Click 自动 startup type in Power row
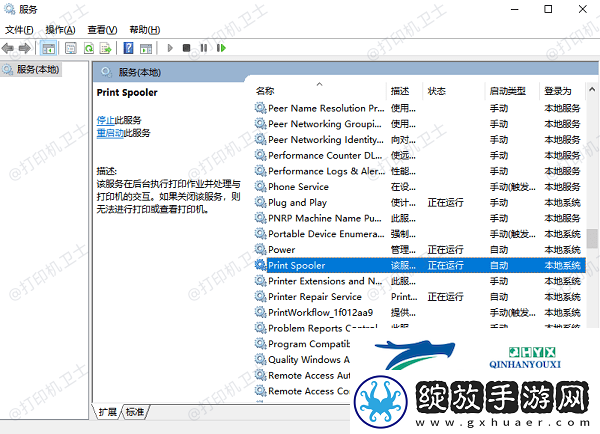Image resolution: width=600 pixels, height=434 pixels. click(499, 249)
